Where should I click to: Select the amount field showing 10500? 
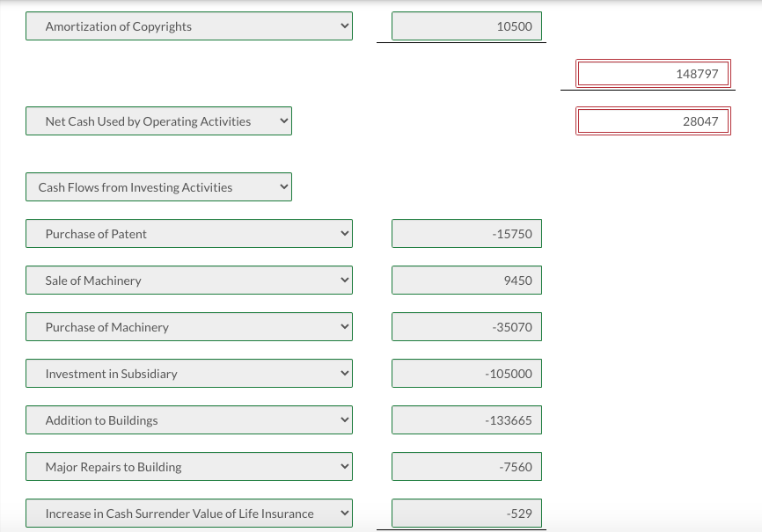(466, 26)
